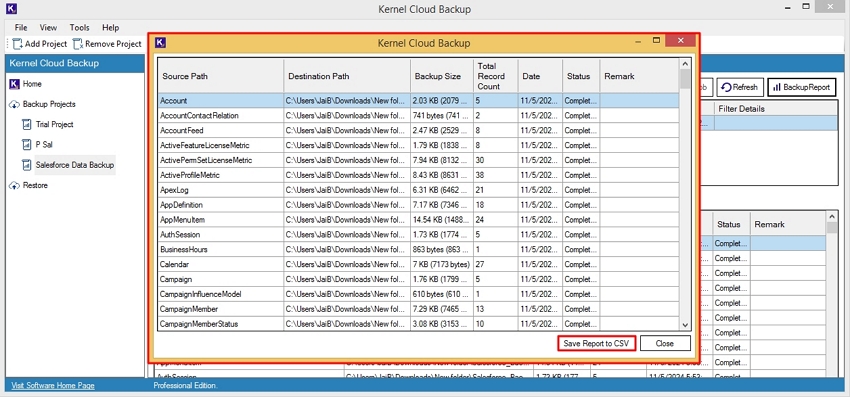
Task: Select the CampaignMemberStatus row
Action: [418, 324]
